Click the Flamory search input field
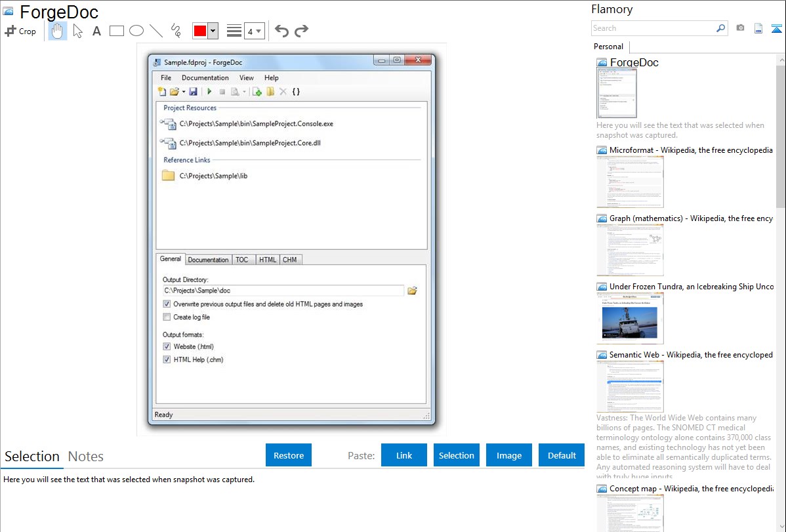This screenshot has width=786, height=532. pos(653,28)
